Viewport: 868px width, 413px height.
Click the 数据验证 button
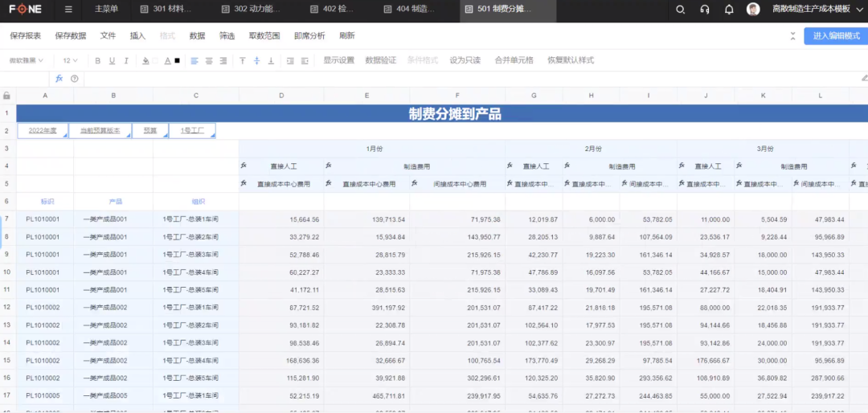pyautogui.click(x=381, y=60)
